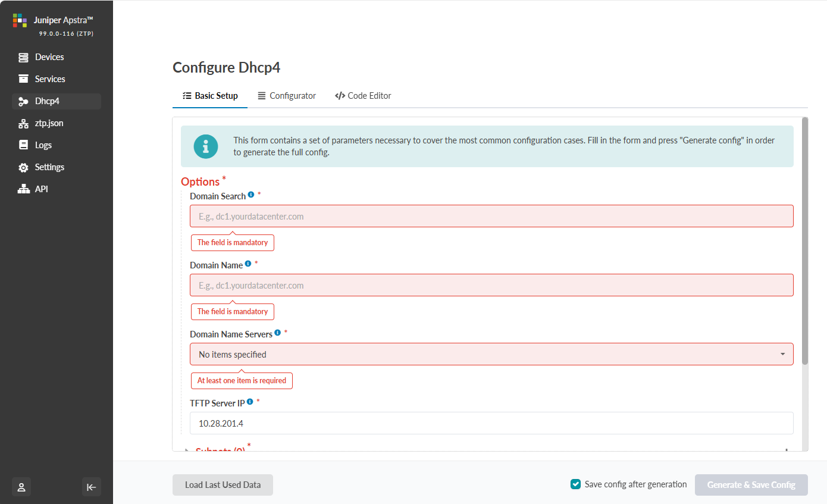Toggle Save config after generation checkbox
This screenshot has height=504, width=827.
click(575, 484)
